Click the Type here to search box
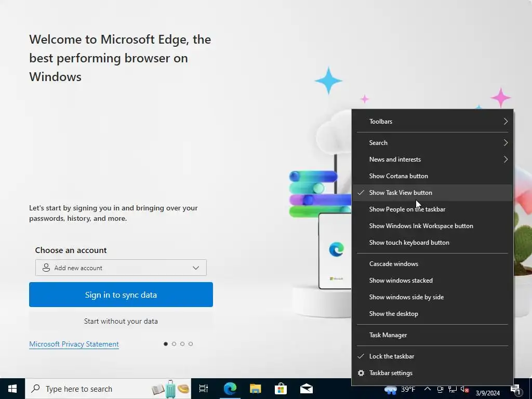 click(x=108, y=389)
